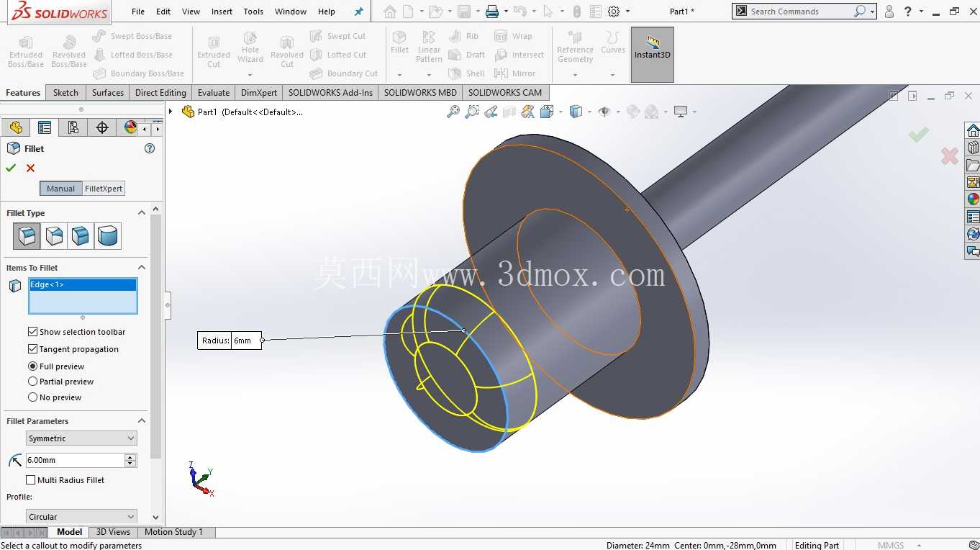The height and width of the screenshot is (550, 980).
Task: Accept the fillet with green checkmark
Action: [10, 168]
